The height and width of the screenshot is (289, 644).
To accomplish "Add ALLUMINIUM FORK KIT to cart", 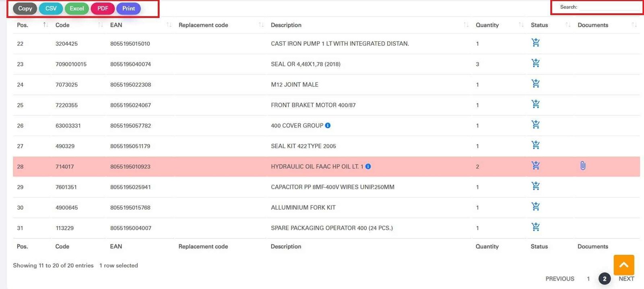I will point(535,207).
